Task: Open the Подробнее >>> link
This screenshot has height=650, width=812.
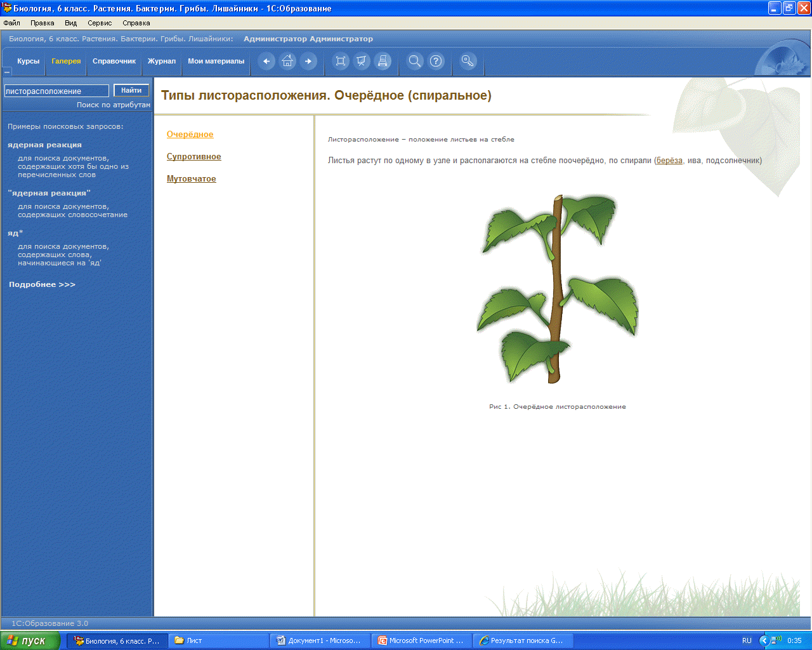Action: [42, 284]
